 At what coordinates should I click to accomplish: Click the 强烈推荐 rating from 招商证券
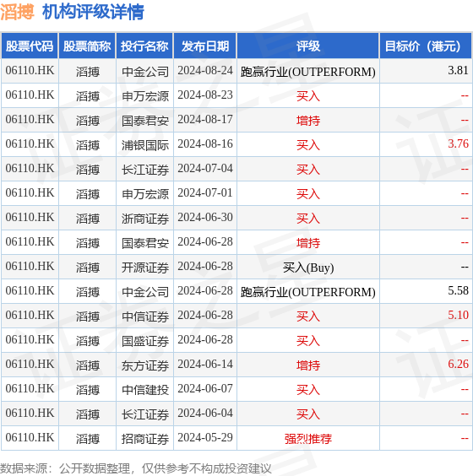click(308, 439)
